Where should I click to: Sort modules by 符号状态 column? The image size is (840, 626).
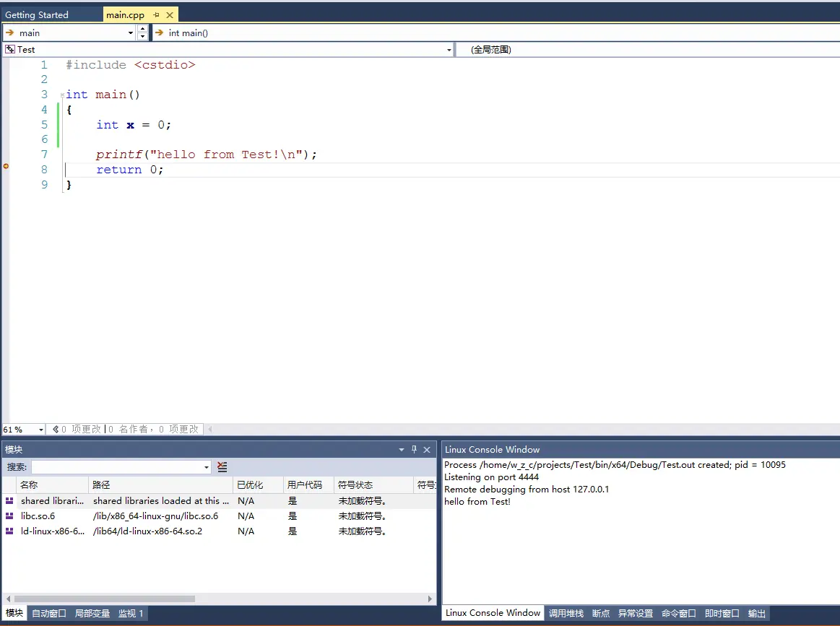click(373, 485)
